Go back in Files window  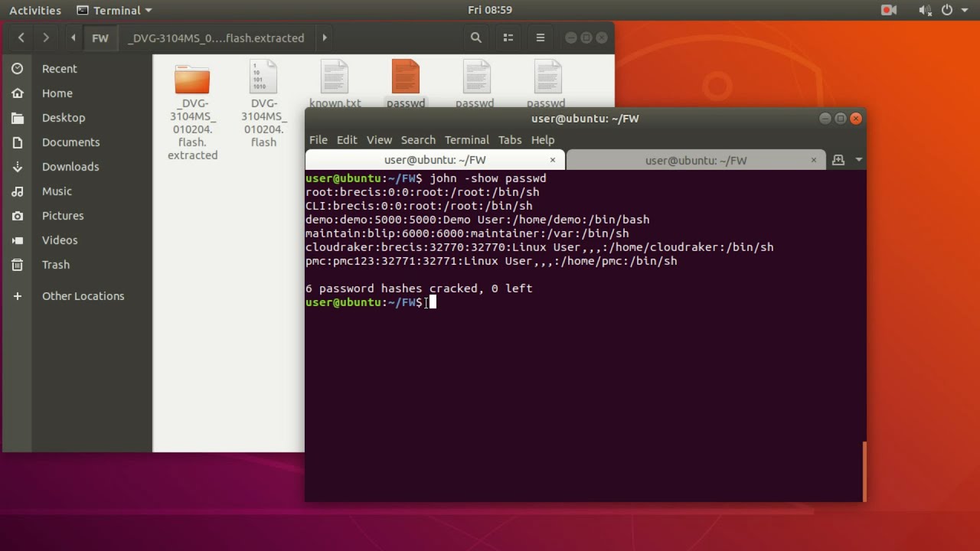point(21,37)
